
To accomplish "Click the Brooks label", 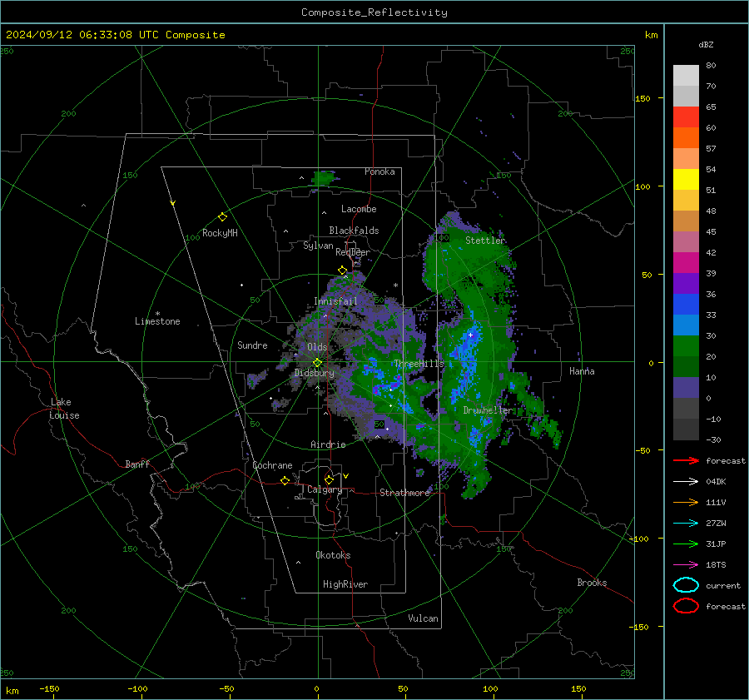I will pos(592,583).
